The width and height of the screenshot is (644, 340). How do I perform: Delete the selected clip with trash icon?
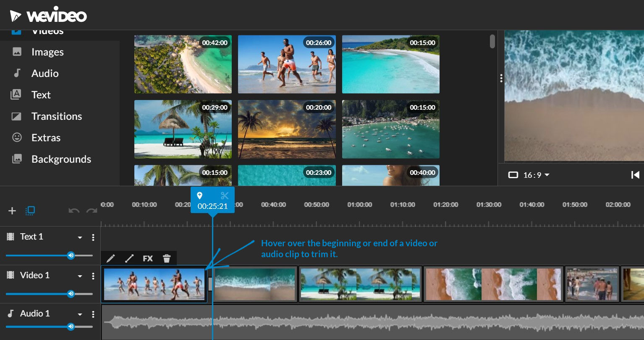point(167,258)
